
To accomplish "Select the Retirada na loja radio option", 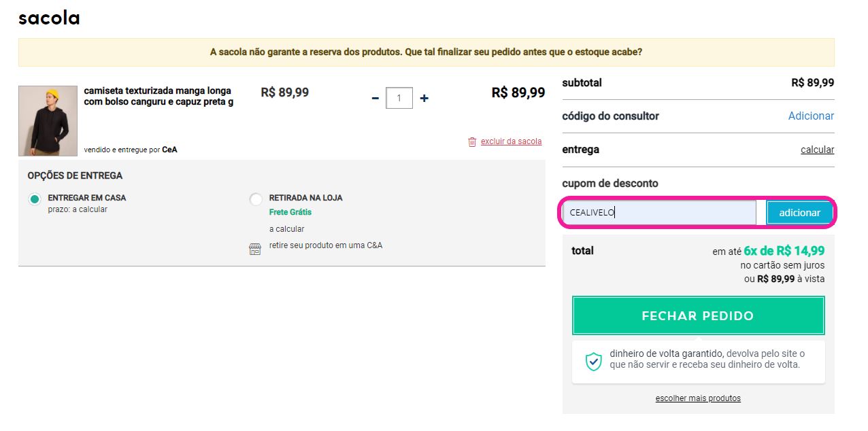I will tap(256, 199).
